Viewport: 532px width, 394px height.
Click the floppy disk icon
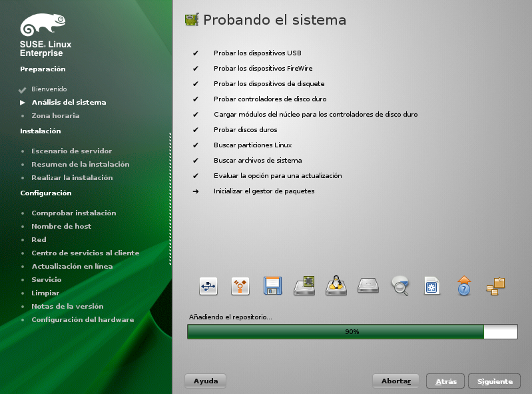tap(272, 286)
